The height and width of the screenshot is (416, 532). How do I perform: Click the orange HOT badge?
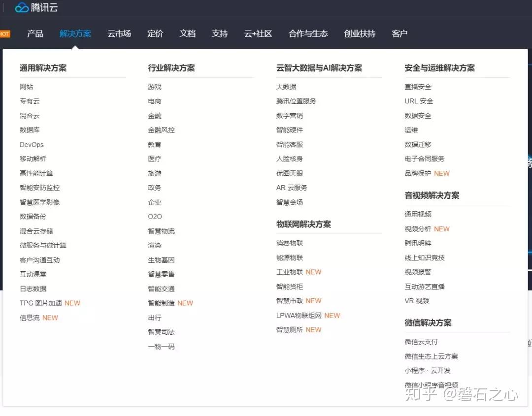point(5,34)
